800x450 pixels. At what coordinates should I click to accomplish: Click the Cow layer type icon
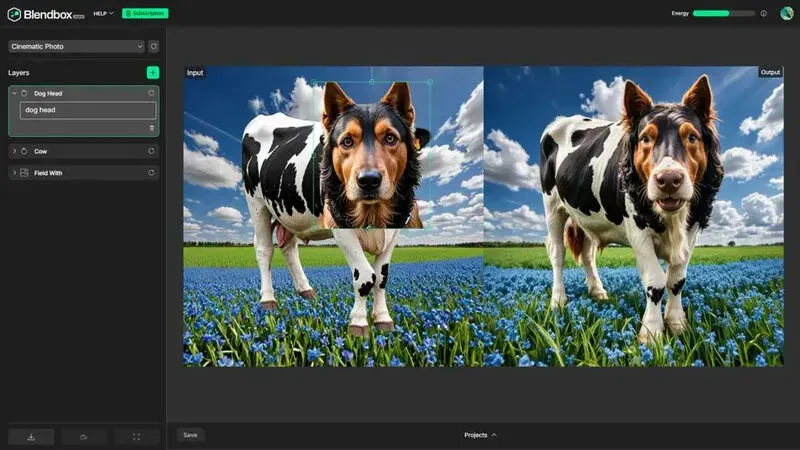(24, 151)
